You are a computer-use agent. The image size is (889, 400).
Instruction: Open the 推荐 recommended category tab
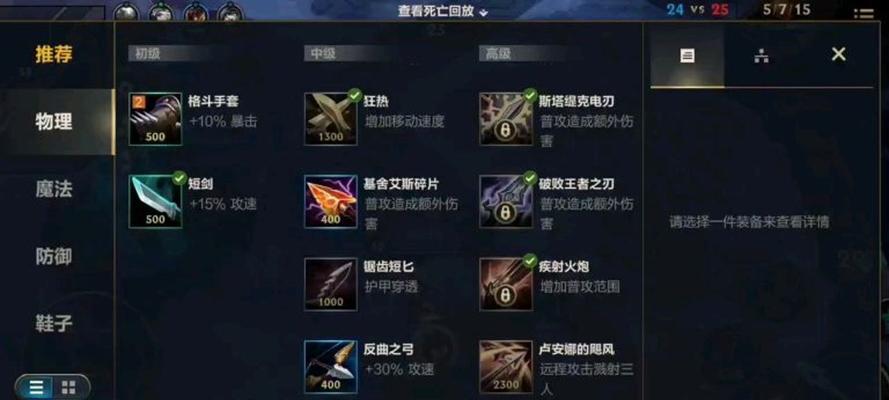54,55
